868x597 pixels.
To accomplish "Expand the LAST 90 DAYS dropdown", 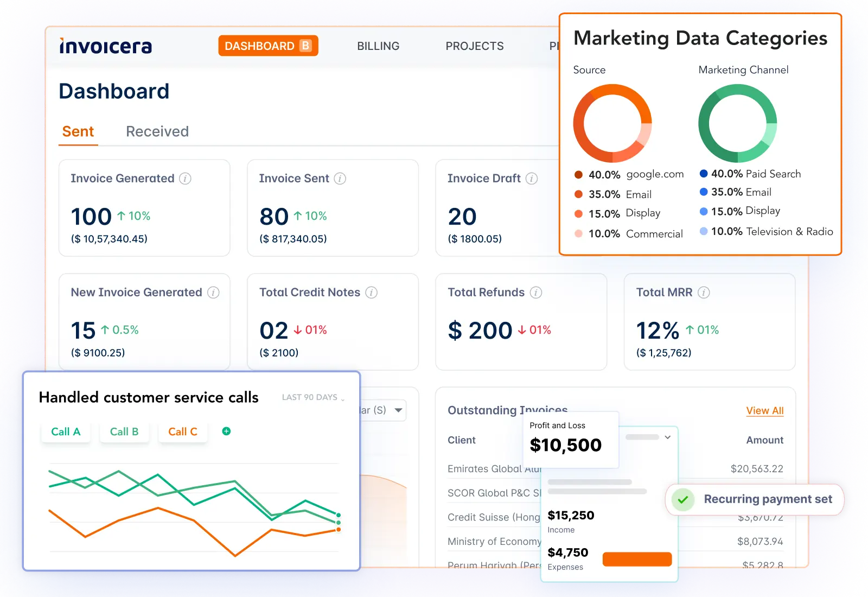I will tap(314, 397).
